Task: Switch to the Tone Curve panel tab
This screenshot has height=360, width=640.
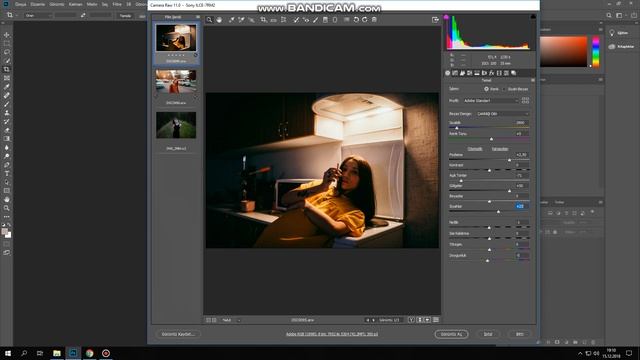Action: click(x=455, y=73)
